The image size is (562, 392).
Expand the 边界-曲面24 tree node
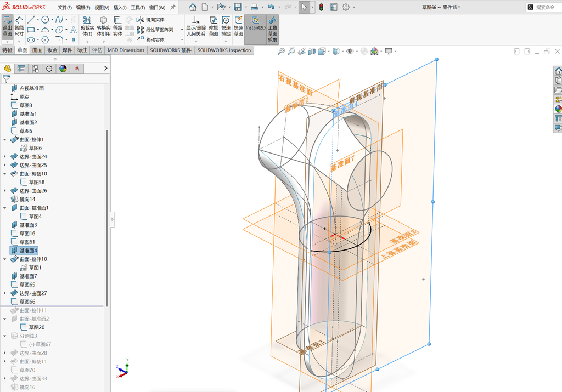(x=4, y=156)
